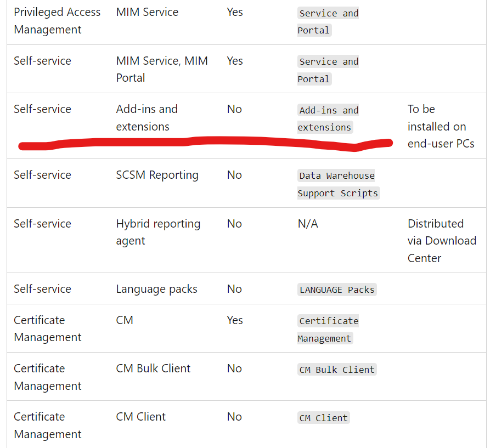
Task: Click 'Data Warehouse Support Scripts' code text
Action: [x=339, y=184]
